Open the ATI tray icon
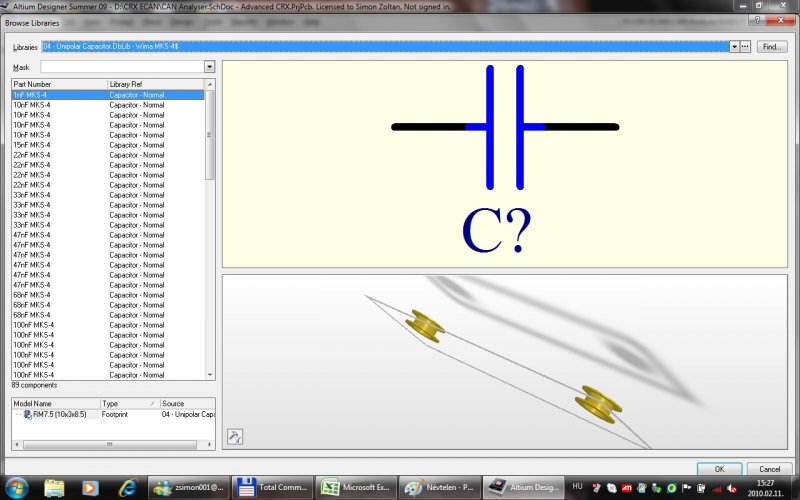Viewport: 800px width, 500px height. (627, 488)
